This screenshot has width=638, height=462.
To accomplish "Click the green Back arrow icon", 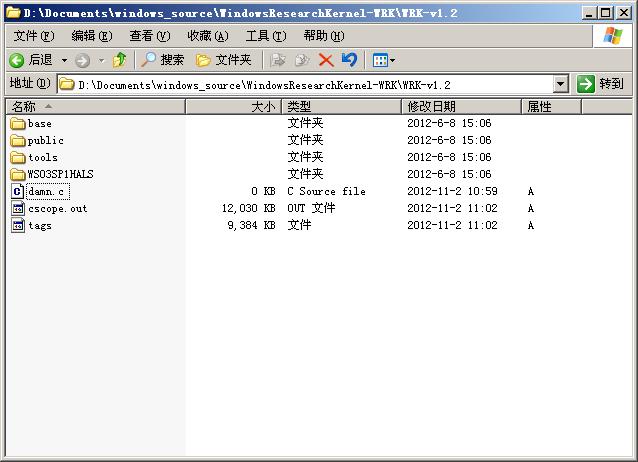I will click(x=17, y=61).
